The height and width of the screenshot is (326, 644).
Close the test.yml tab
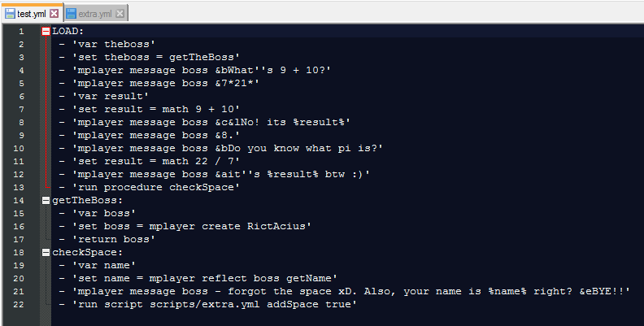pos(54,14)
